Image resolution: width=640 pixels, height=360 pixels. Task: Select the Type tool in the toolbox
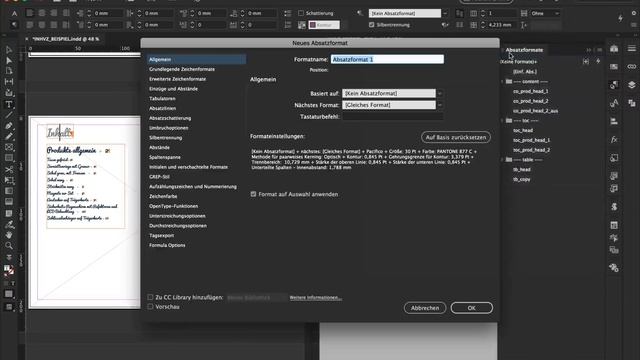coord(9,105)
